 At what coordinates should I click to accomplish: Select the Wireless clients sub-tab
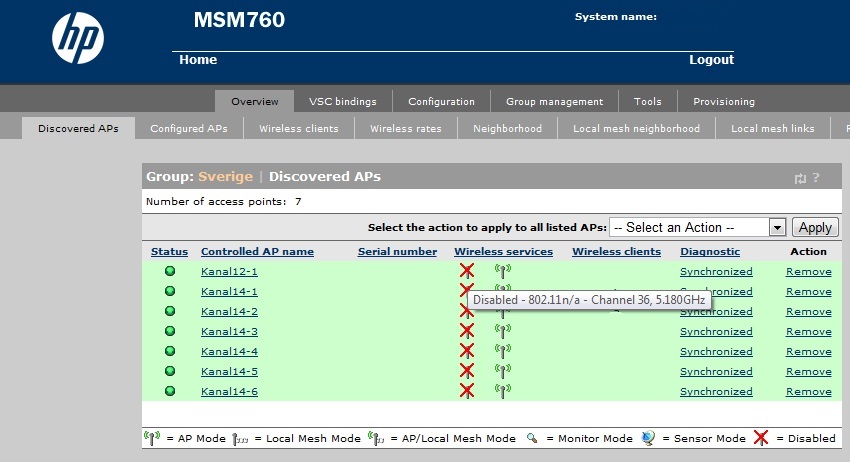tap(299, 129)
